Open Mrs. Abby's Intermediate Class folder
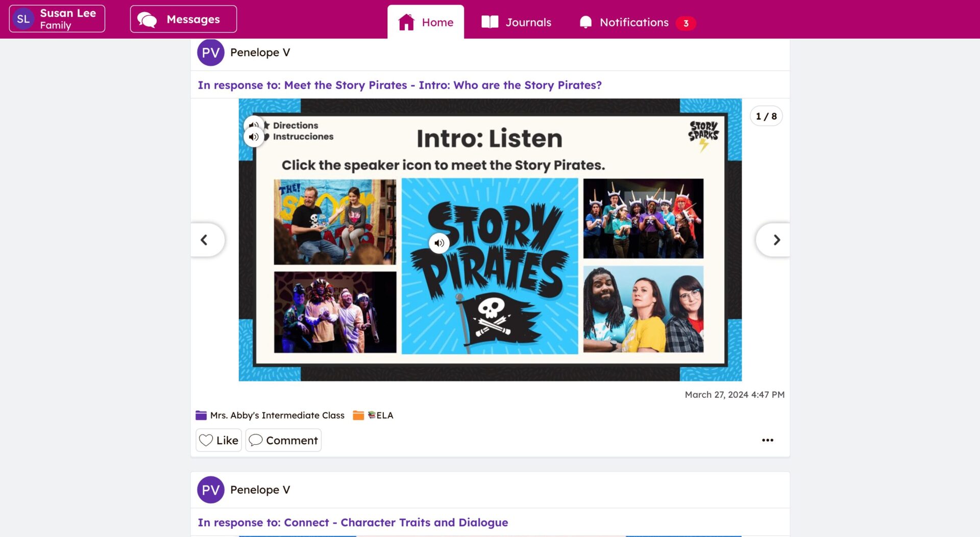980x537 pixels. coord(277,415)
